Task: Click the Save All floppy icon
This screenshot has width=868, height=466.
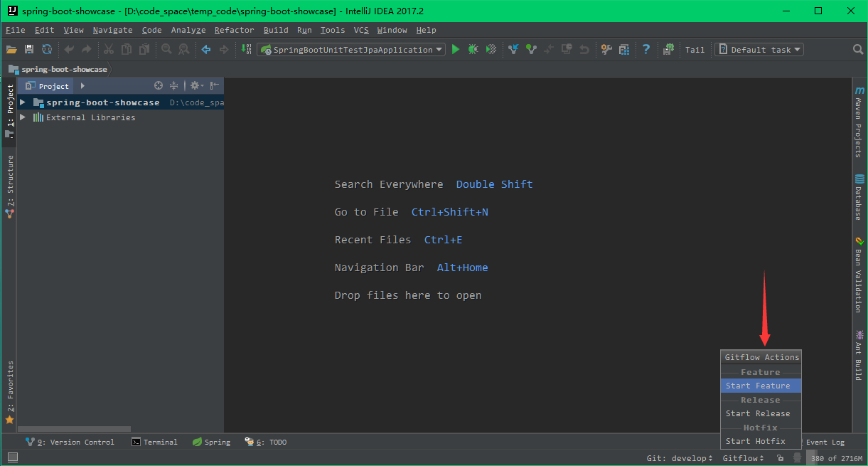Action: point(29,49)
